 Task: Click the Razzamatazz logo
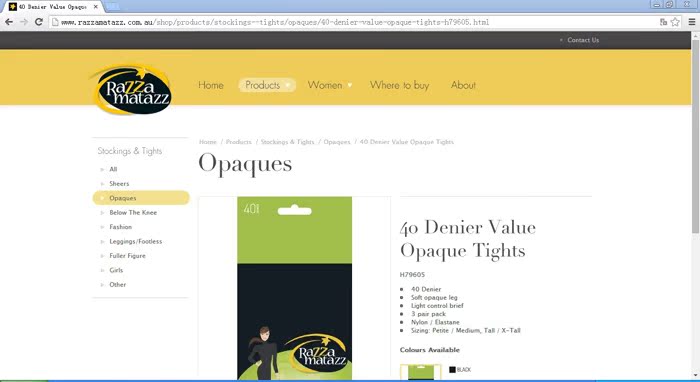(x=131, y=90)
